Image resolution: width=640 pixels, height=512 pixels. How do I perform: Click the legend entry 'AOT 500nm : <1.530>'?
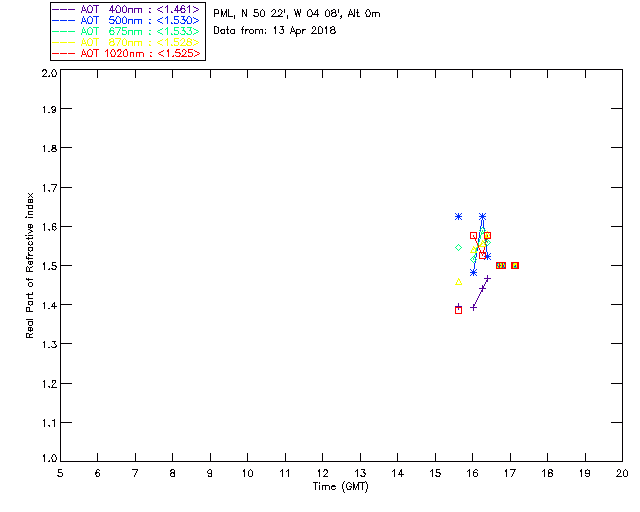(126, 20)
